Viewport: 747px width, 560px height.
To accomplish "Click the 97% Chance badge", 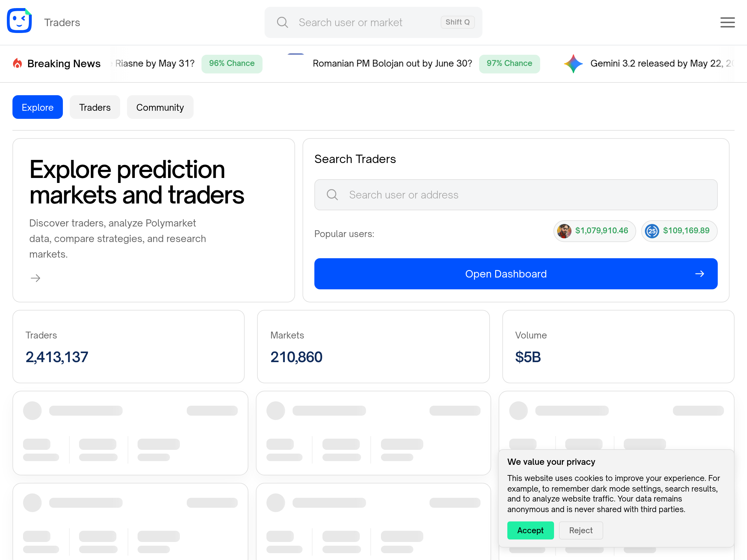I will [x=509, y=63].
